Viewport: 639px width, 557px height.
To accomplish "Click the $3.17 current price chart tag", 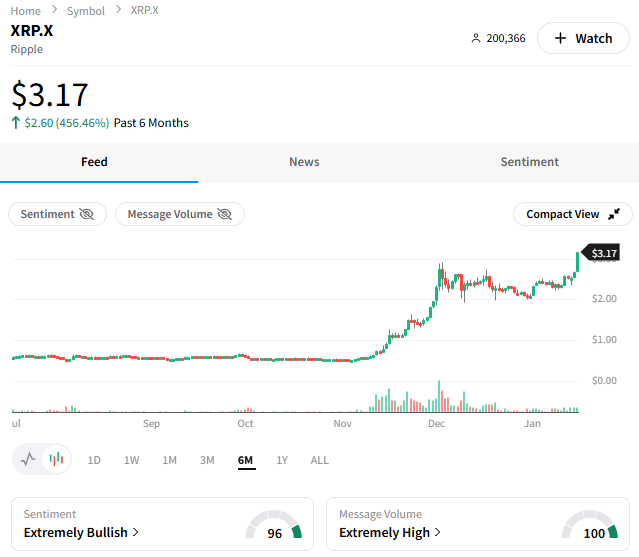I will [x=600, y=253].
